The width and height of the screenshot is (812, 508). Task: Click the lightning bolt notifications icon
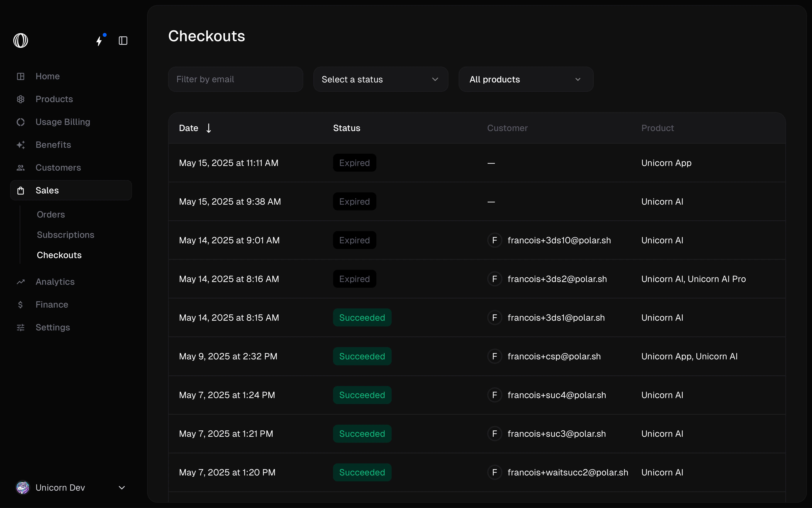[x=99, y=41]
